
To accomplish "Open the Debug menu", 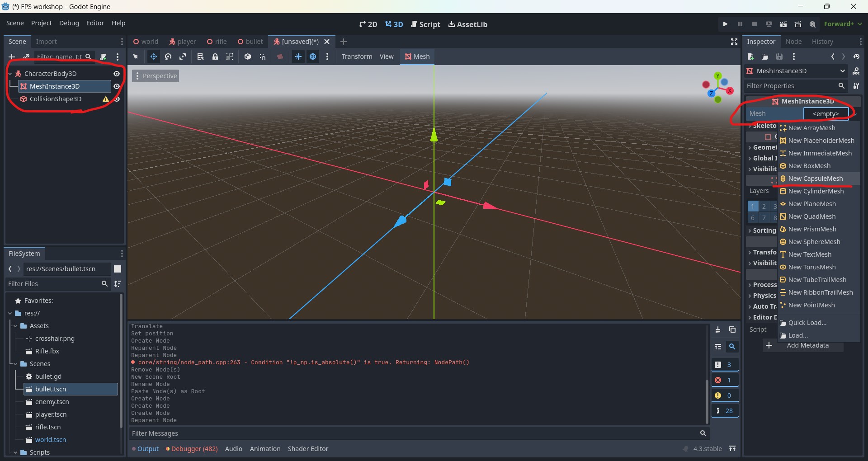I will (69, 23).
